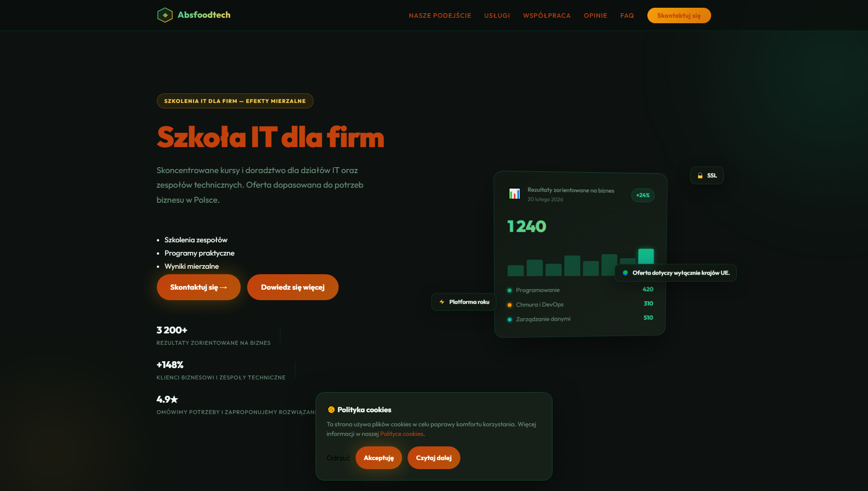Viewport: 868px width, 491px height.
Task: Click Oferta dotyczy wyłącznie krajów UE text
Action: click(681, 273)
